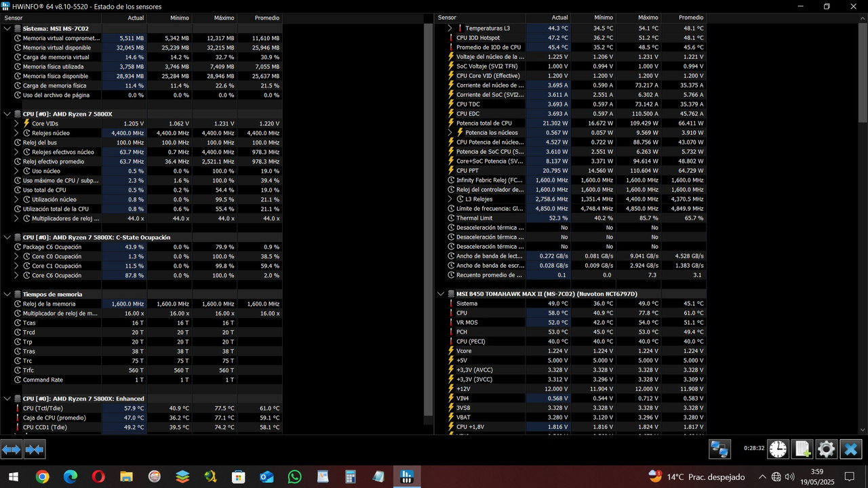Open File Explorer from the taskbar
The image size is (868, 488).
click(x=126, y=476)
